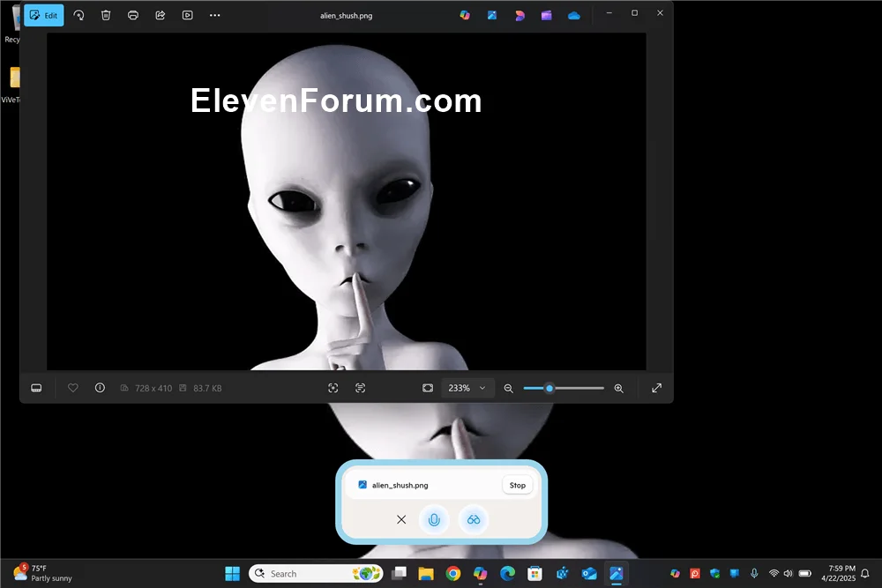
Task: Fit image to window with the fit icon
Action: point(428,388)
